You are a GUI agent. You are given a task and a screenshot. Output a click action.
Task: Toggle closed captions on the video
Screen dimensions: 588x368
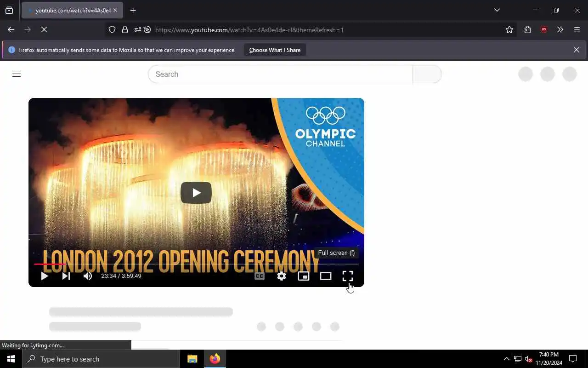click(260, 276)
